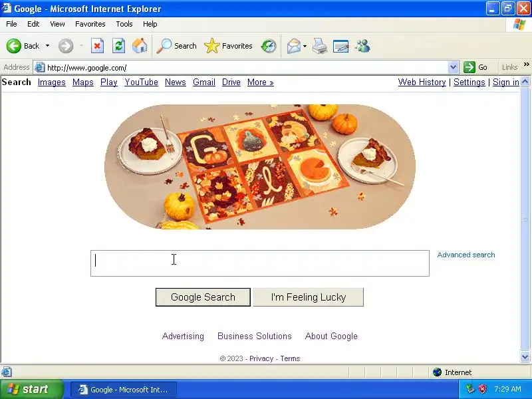This screenshot has height=399, width=532.
Task: Click the page scrollbar down arrow
Action: (525, 356)
